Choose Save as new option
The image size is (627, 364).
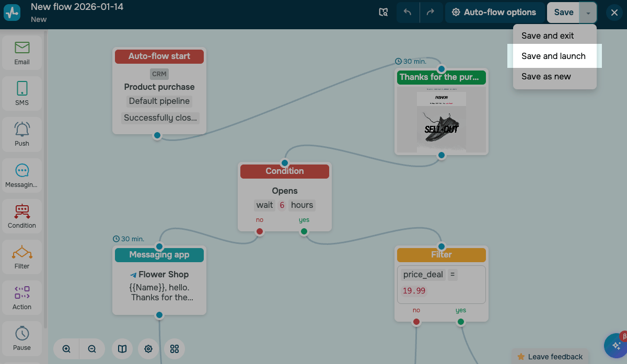(x=546, y=76)
